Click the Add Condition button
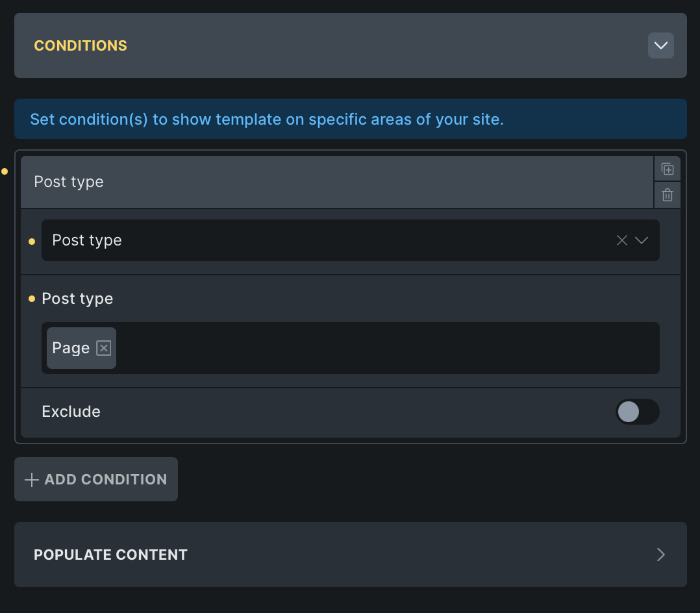 (x=96, y=479)
